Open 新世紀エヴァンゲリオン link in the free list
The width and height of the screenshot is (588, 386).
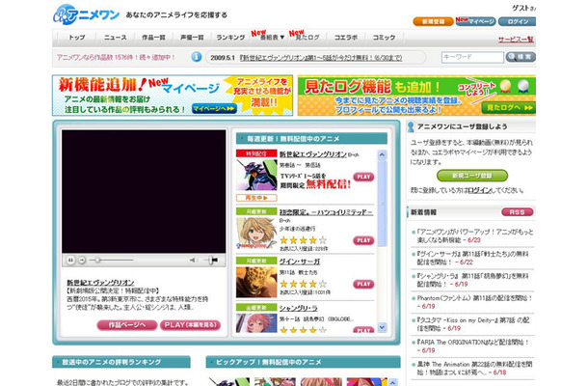pos(312,154)
